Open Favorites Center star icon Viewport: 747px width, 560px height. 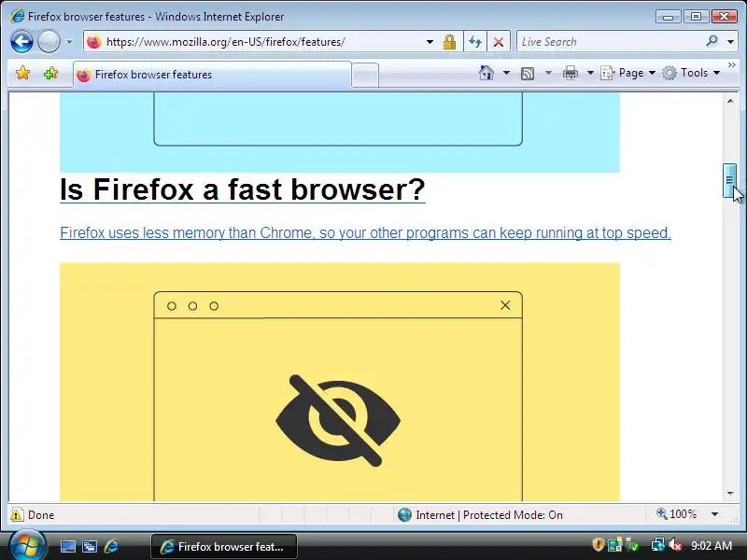(22, 73)
